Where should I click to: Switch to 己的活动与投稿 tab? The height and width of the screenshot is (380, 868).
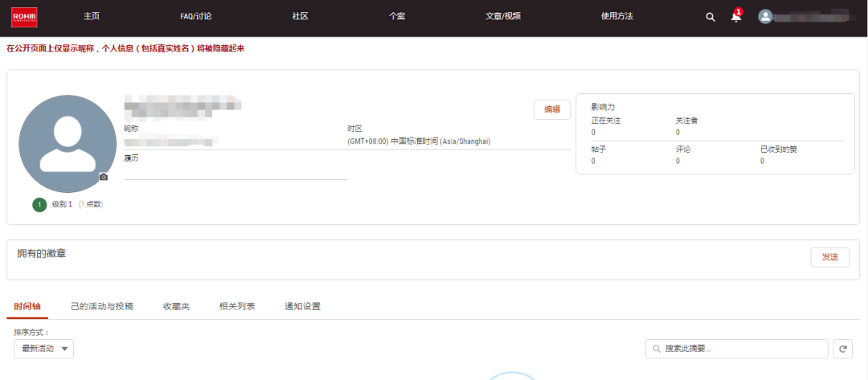[x=102, y=306]
